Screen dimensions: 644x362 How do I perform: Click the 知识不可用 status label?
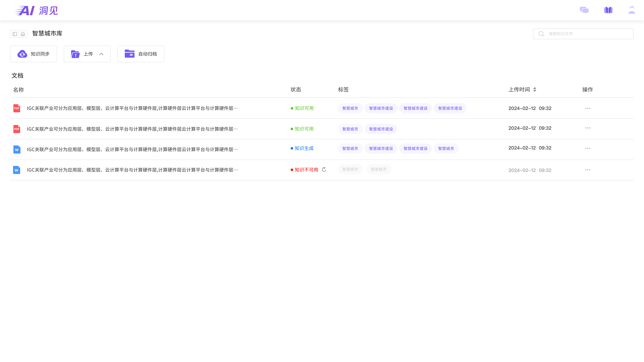[x=304, y=170]
